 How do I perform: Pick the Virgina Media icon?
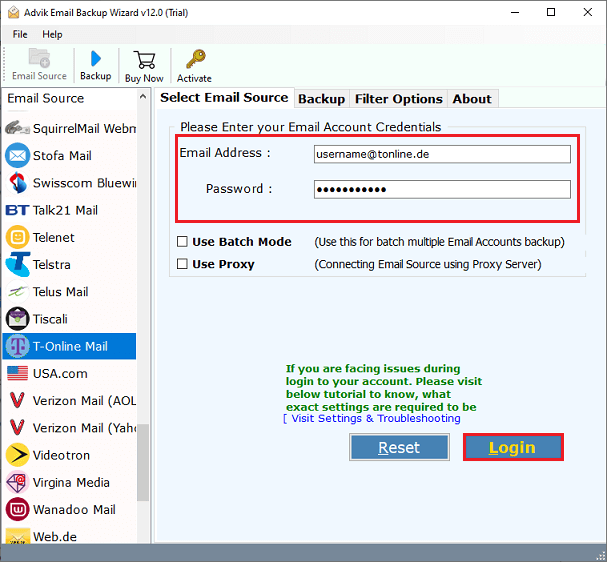pos(17,482)
